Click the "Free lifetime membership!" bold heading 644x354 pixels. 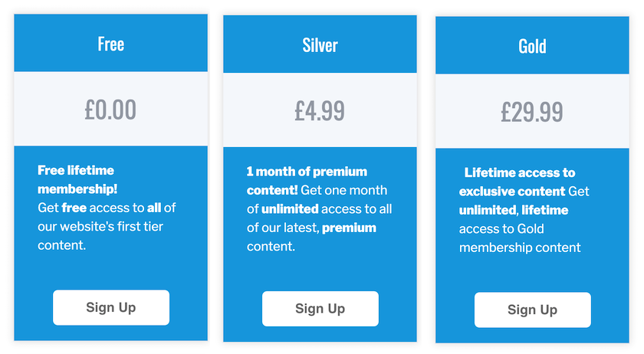tap(77, 179)
